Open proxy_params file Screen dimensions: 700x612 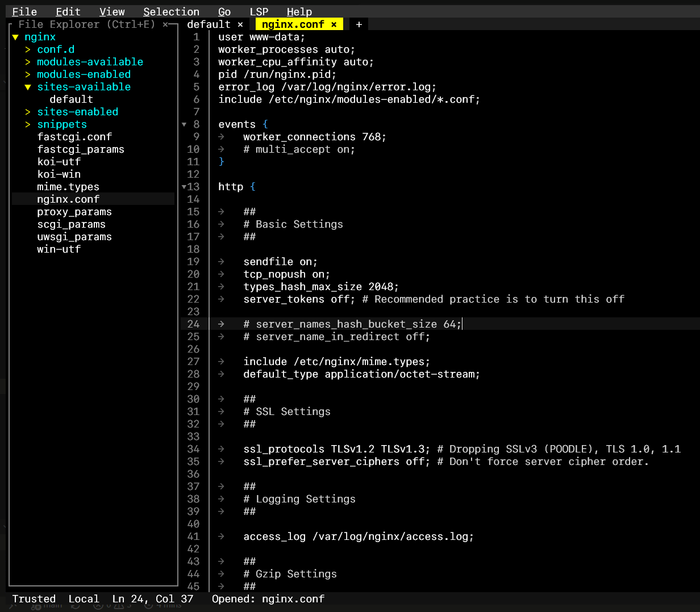click(x=74, y=212)
